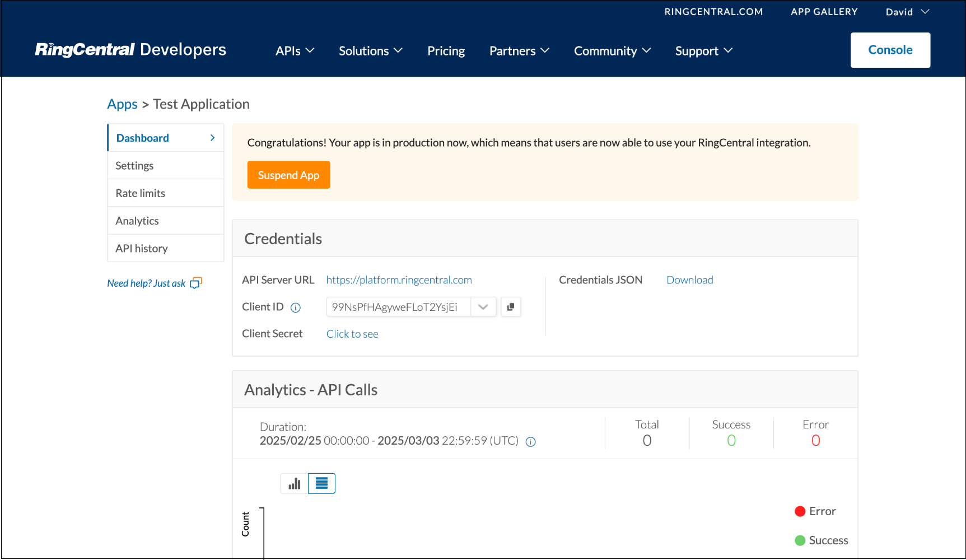Visit RINGCENTRAL.COM link
Image resolution: width=966 pixels, height=560 pixels.
coord(713,12)
